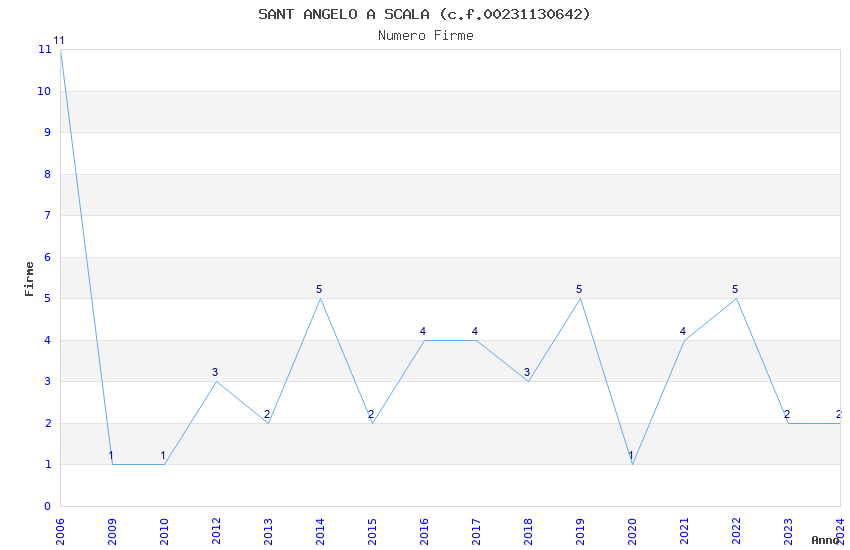The width and height of the screenshot is (850, 550).
Task: Click the Firme y-axis label
Action: [29, 279]
